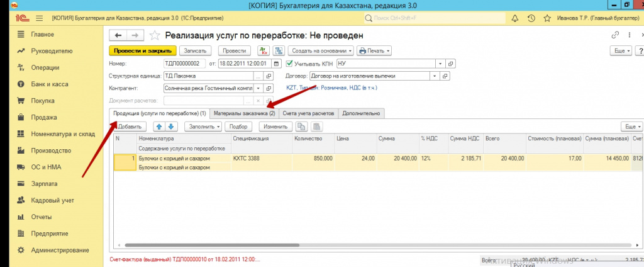Expand the Печать dropdown button
The height and width of the screenshot is (267, 644).
point(374,51)
